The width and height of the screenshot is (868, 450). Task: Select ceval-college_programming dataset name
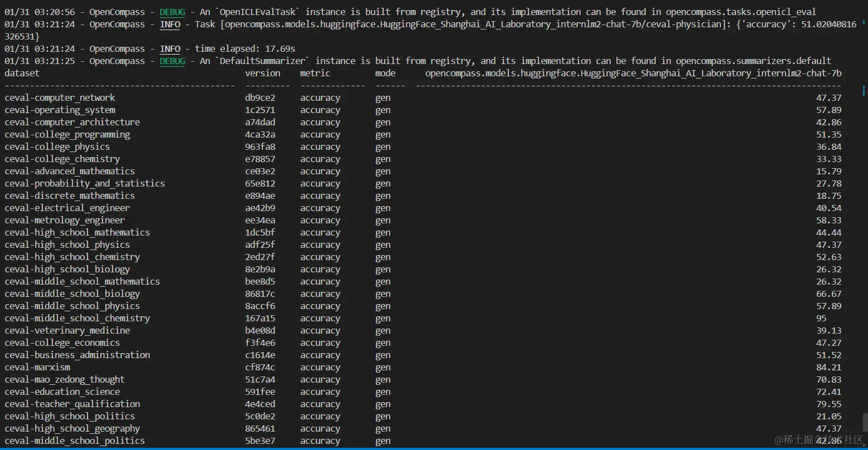[67, 134]
